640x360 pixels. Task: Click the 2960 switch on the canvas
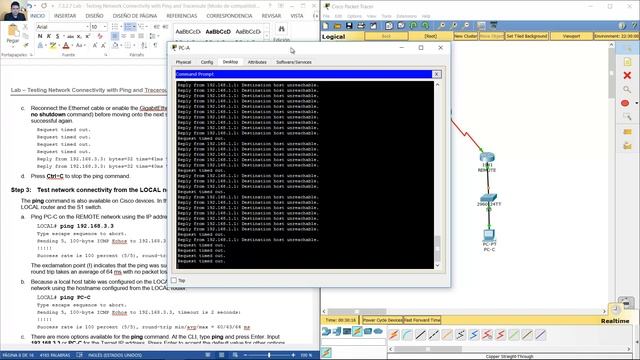pyautogui.click(x=489, y=198)
